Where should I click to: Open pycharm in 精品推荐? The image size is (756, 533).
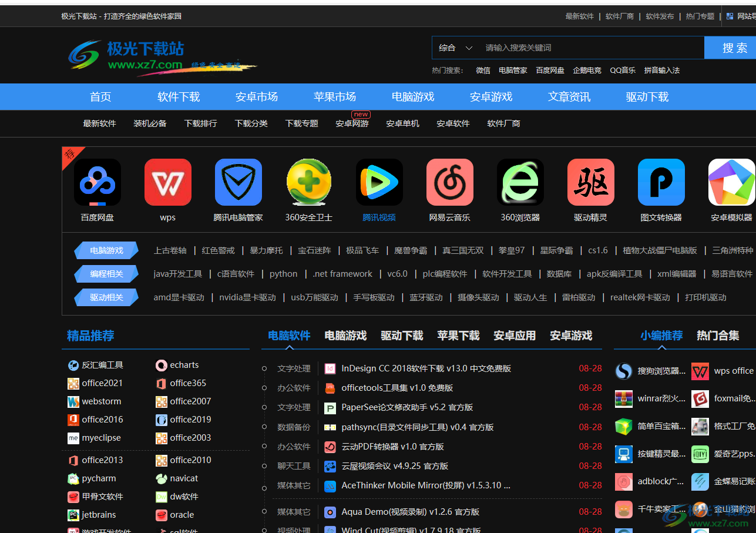(99, 478)
